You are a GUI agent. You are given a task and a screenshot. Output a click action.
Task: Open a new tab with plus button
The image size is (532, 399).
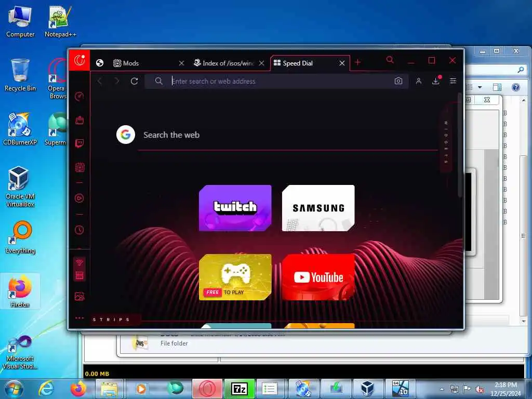click(x=357, y=62)
